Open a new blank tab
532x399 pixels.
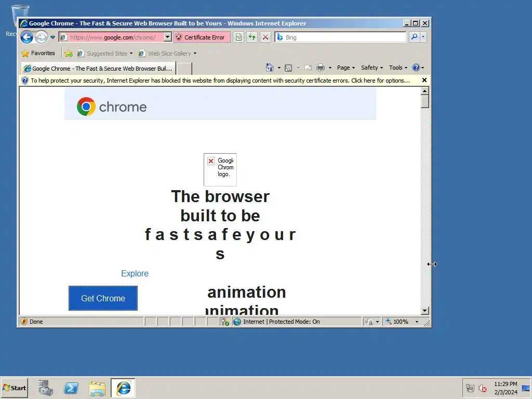coord(184,69)
